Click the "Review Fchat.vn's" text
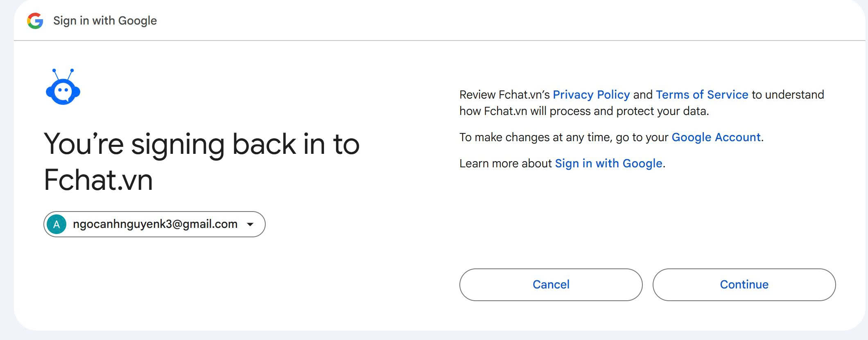Screen dimensions: 868x340 click(504, 95)
